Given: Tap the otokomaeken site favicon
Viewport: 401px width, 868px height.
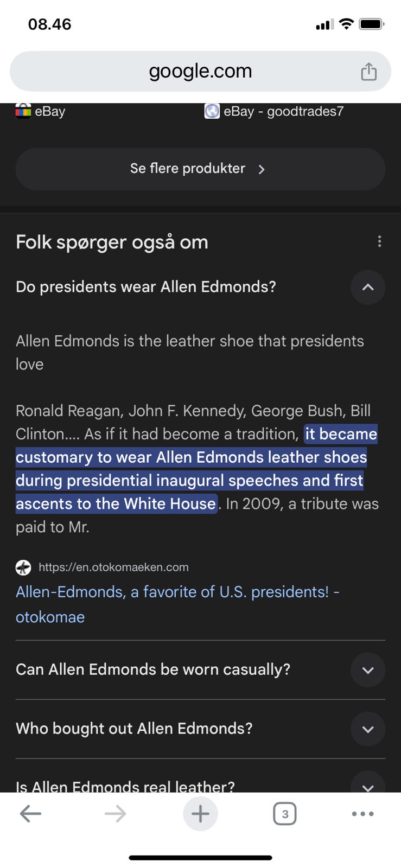Looking at the screenshot, I should [23, 567].
